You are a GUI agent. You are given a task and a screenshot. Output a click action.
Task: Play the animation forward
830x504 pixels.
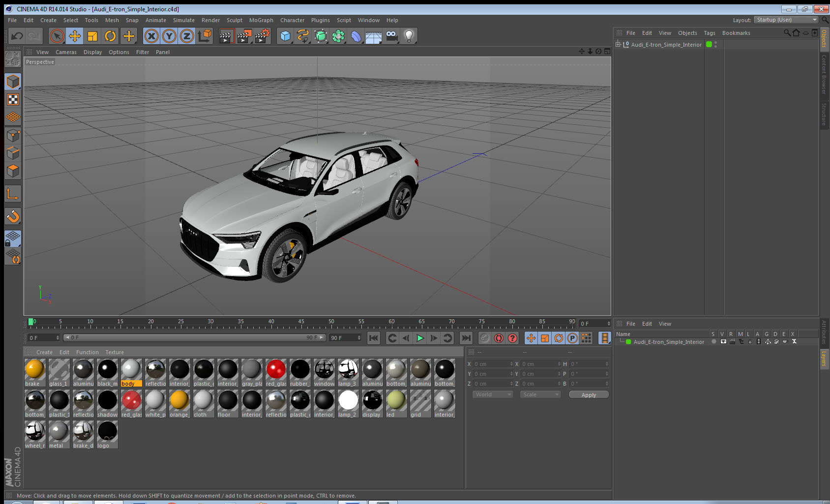tap(420, 338)
